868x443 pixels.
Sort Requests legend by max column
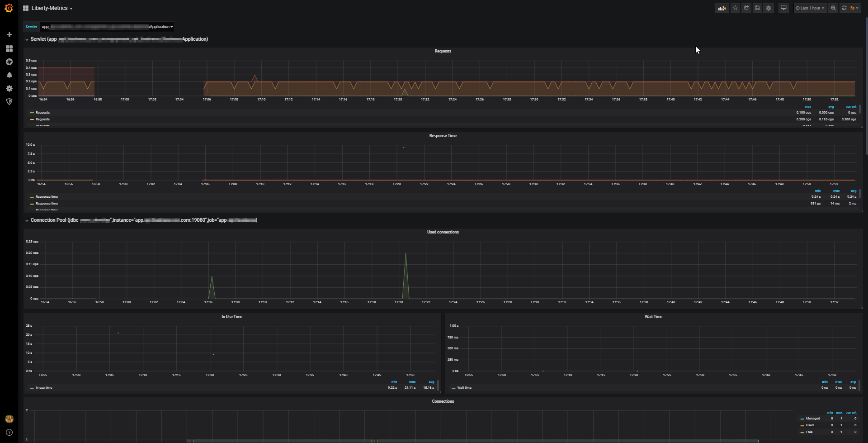(x=808, y=107)
